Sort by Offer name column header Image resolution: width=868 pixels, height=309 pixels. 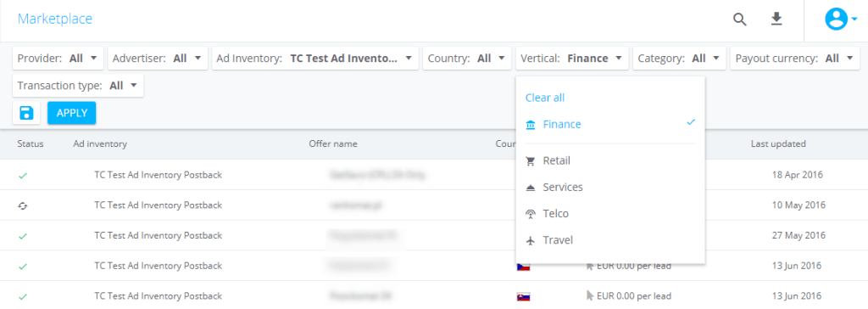(x=333, y=143)
